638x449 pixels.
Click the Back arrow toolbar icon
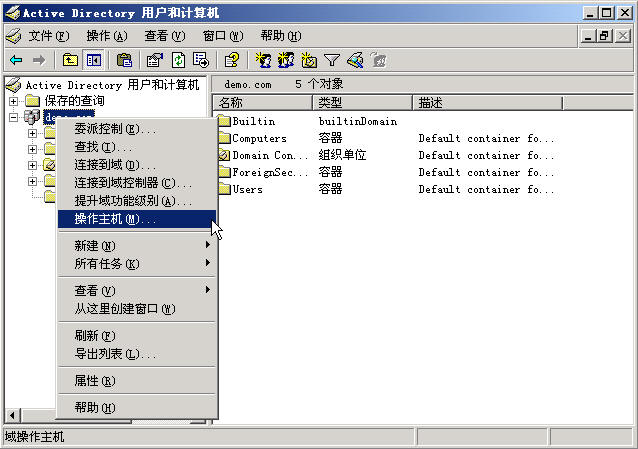click(x=16, y=60)
